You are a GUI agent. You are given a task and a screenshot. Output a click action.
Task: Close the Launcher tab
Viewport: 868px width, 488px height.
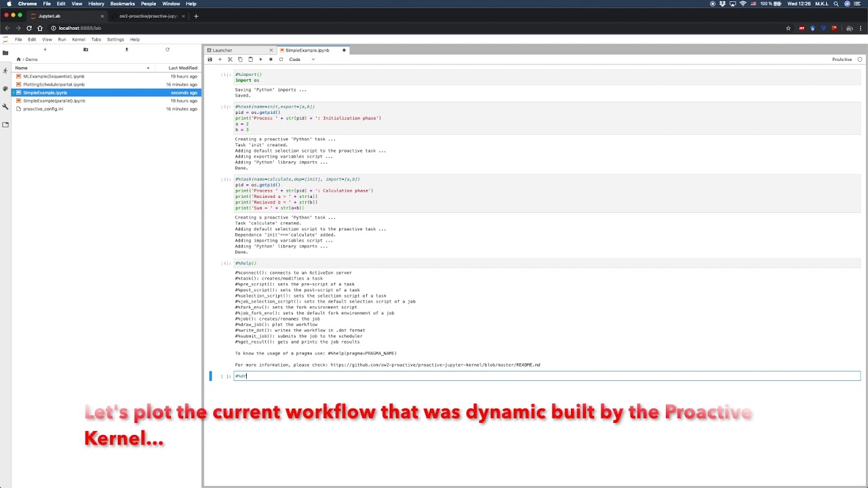[271, 50]
